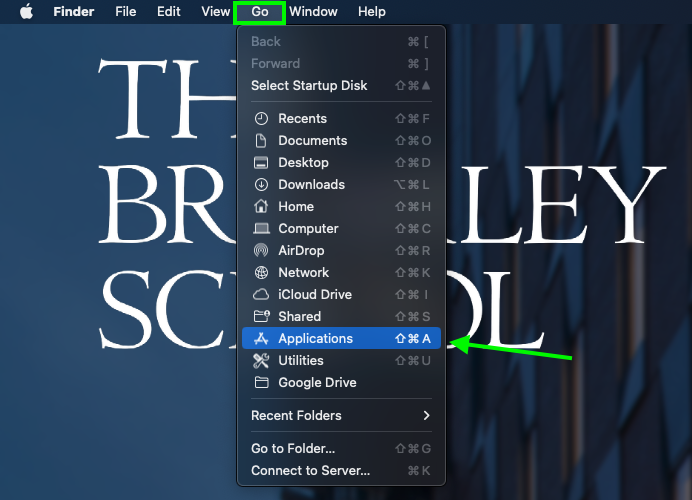The height and width of the screenshot is (500, 692).
Task: Select Downloads menu entry
Action: (341, 184)
